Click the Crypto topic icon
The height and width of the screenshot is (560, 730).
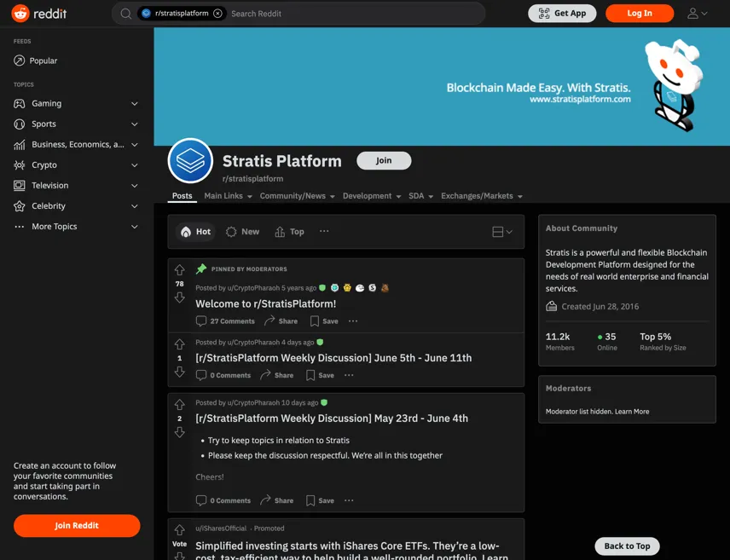click(x=19, y=165)
